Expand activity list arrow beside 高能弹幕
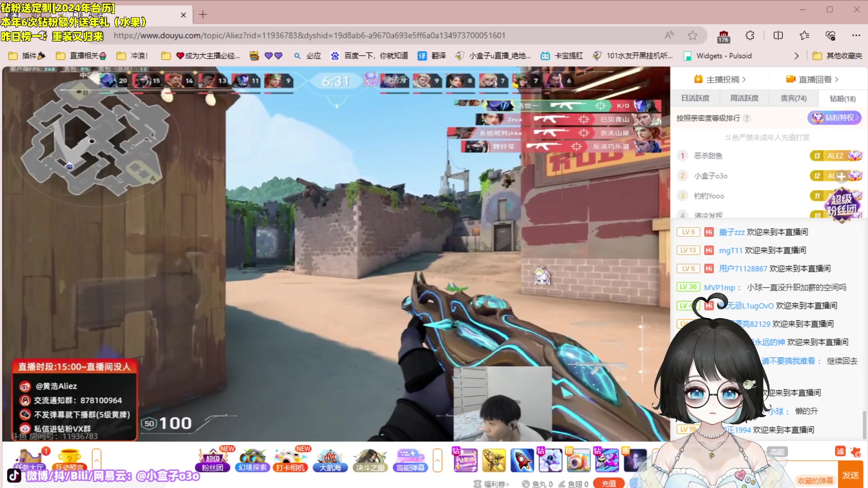The image size is (868, 488). tap(437, 460)
